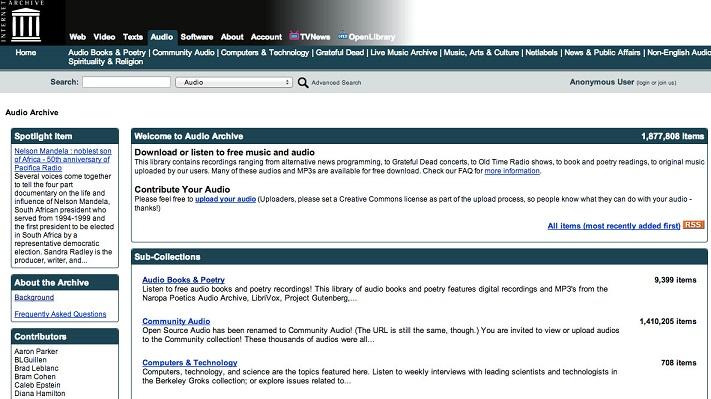The image size is (711, 399).
Task: Click the 708 items count
Action: [679, 363]
